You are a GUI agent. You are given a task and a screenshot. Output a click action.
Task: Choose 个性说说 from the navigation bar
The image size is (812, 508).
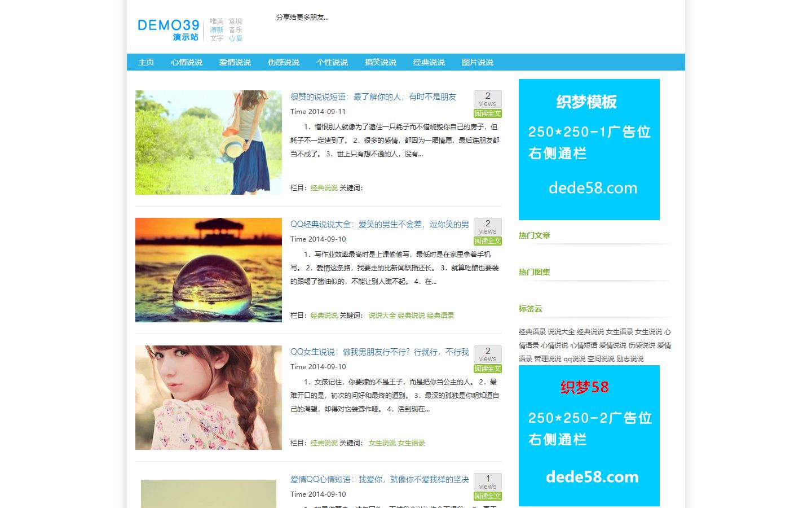pyautogui.click(x=332, y=62)
